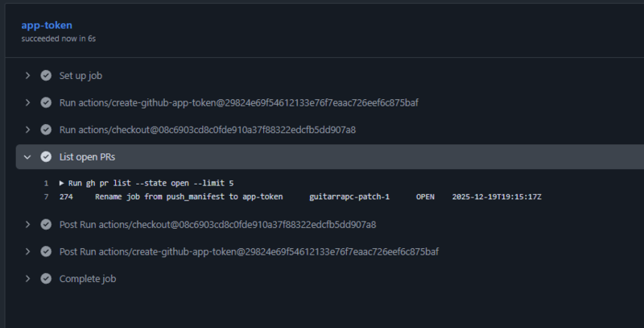644x328 pixels.
Task: Click the Set up job success checkmark icon
Action: pyautogui.click(x=46, y=76)
